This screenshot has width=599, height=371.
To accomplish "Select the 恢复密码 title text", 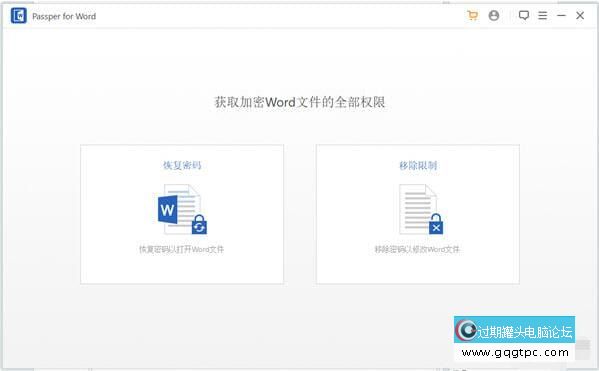I will (x=182, y=165).
